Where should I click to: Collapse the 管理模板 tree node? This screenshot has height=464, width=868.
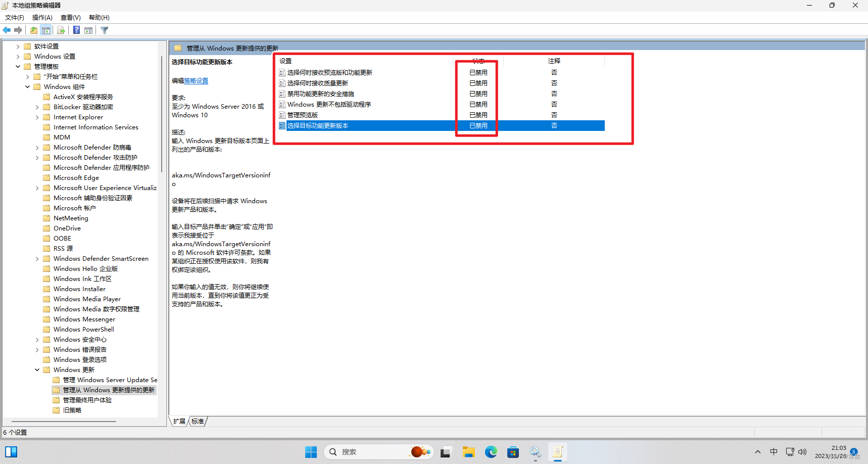[x=18, y=67]
